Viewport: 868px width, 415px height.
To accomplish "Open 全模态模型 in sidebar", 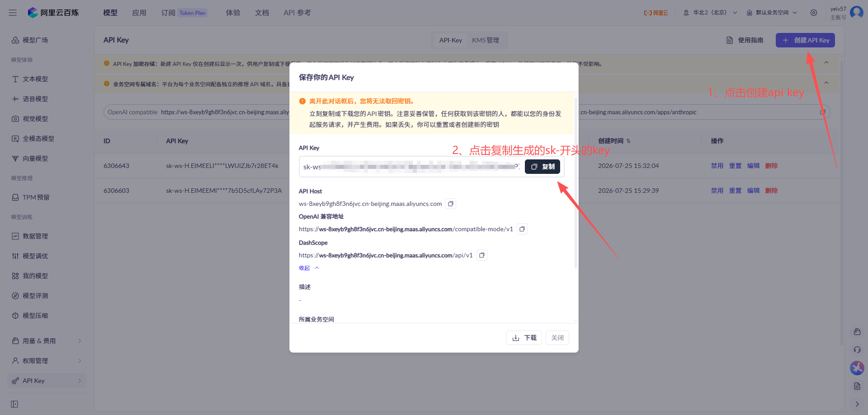I will (47, 139).
